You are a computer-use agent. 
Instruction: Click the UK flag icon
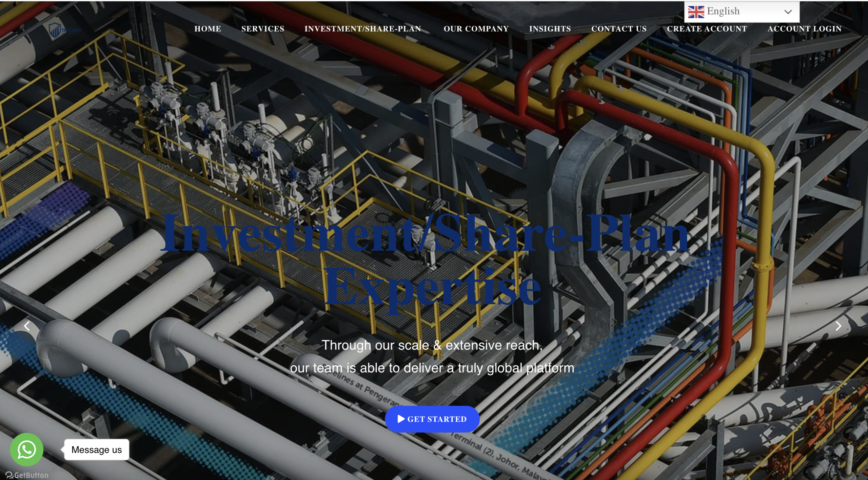(x=696, y=12)
